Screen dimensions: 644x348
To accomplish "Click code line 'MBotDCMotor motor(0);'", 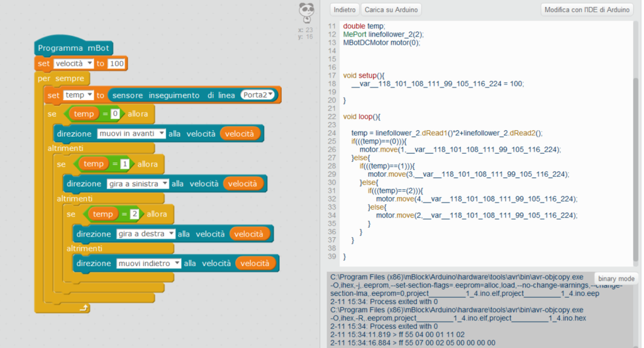I will [382, 42].
